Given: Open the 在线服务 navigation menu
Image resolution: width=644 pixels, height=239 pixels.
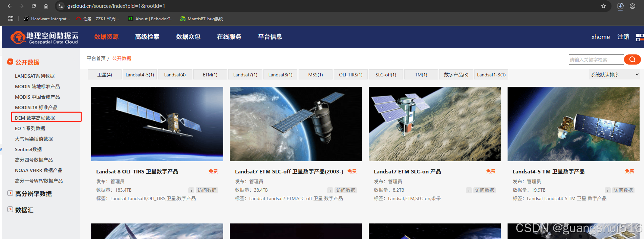Looking at the screenshot, I should point(229,37).
